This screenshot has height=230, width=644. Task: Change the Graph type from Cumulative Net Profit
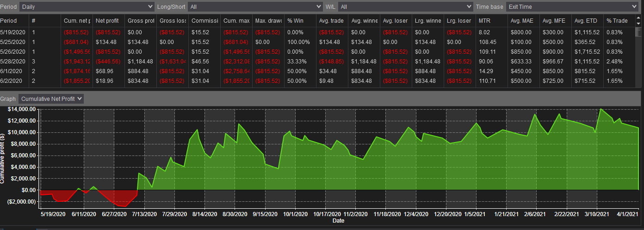pos(51,99)
